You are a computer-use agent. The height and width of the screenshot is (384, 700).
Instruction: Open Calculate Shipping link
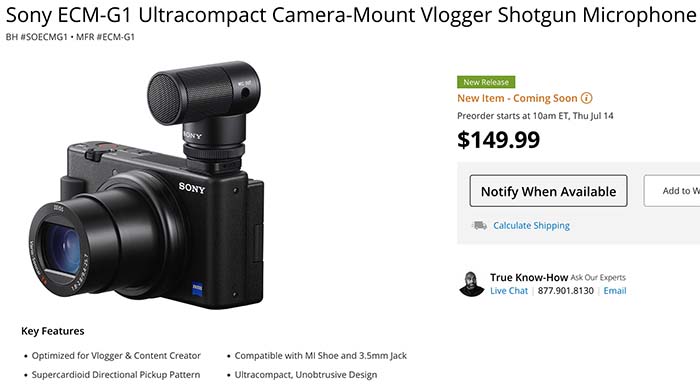click(x=531, y=225)
